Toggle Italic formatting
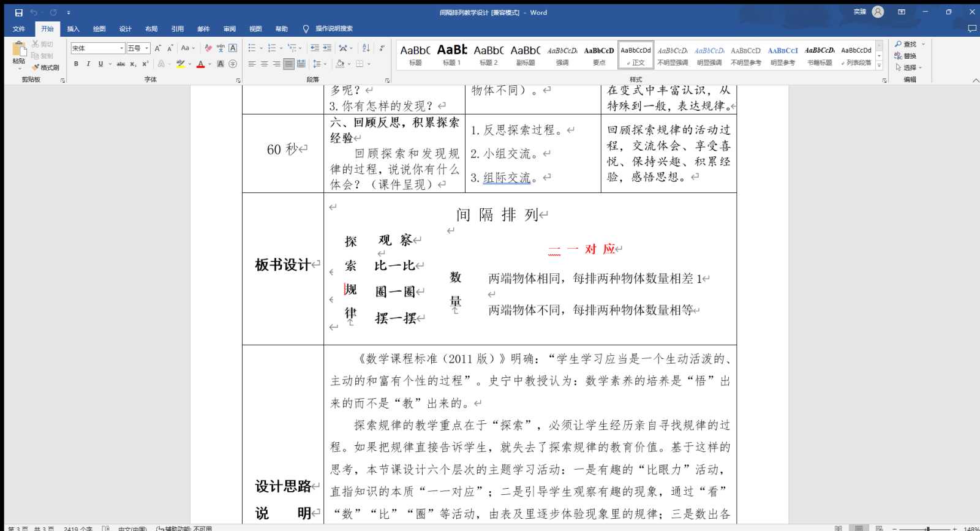Image resolution: width=980 pixels, height=531 pixels. (88, 64)
